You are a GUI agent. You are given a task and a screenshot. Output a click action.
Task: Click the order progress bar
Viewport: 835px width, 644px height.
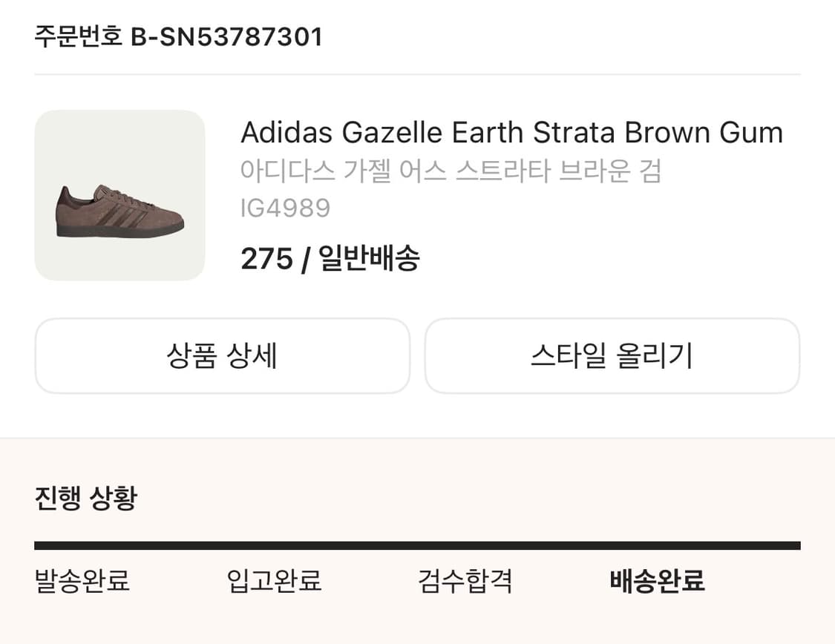(x=417, y=544)
